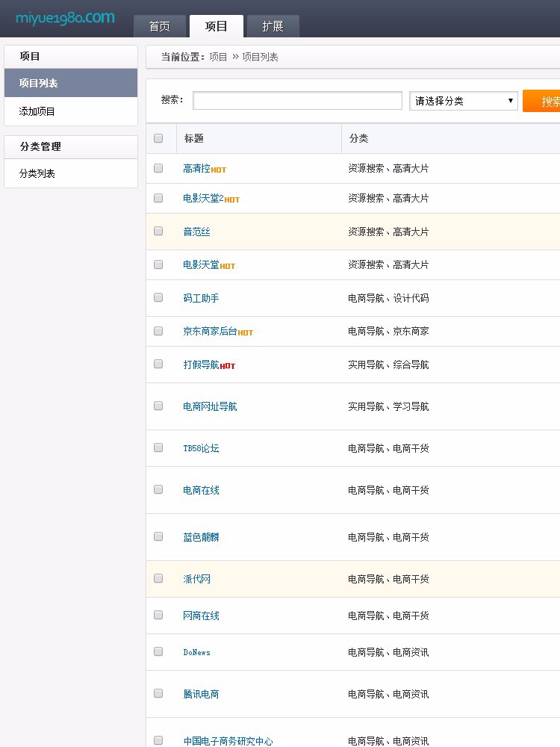The width and height of the screenshot is (560, 747).
Task: Click the 分类管理 sidebar heading
Action: coord(40,146)
